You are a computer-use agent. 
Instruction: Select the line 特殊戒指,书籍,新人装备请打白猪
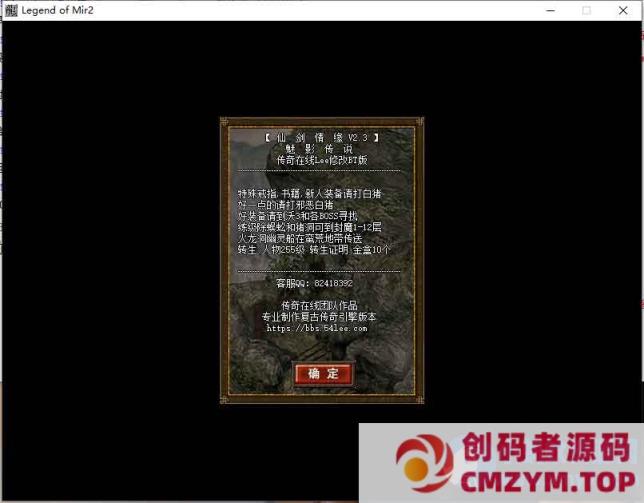coord(309,194)
